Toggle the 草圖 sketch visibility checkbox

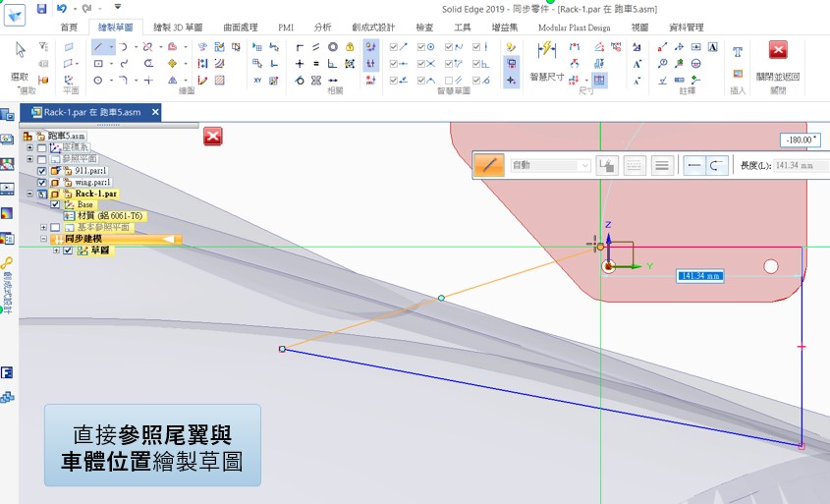68,251
